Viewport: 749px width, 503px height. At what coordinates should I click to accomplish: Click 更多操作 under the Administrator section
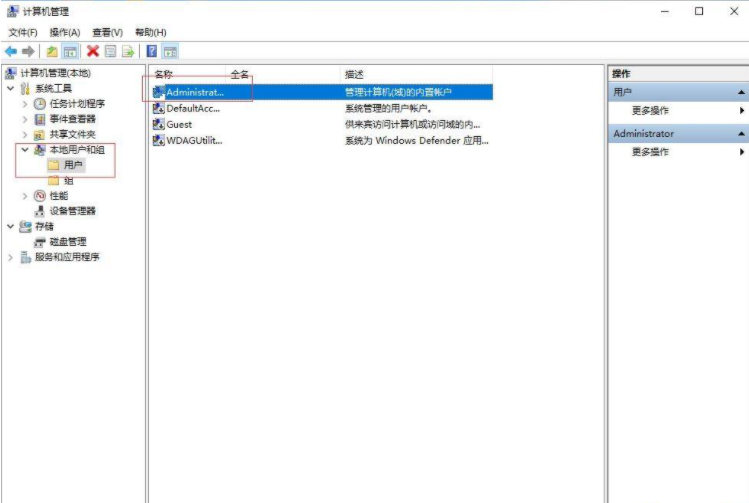(x=650, y=152)
